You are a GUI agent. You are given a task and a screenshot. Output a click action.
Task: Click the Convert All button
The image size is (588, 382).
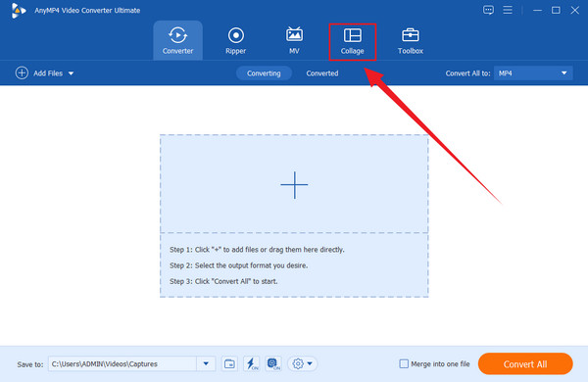(525, 363)
